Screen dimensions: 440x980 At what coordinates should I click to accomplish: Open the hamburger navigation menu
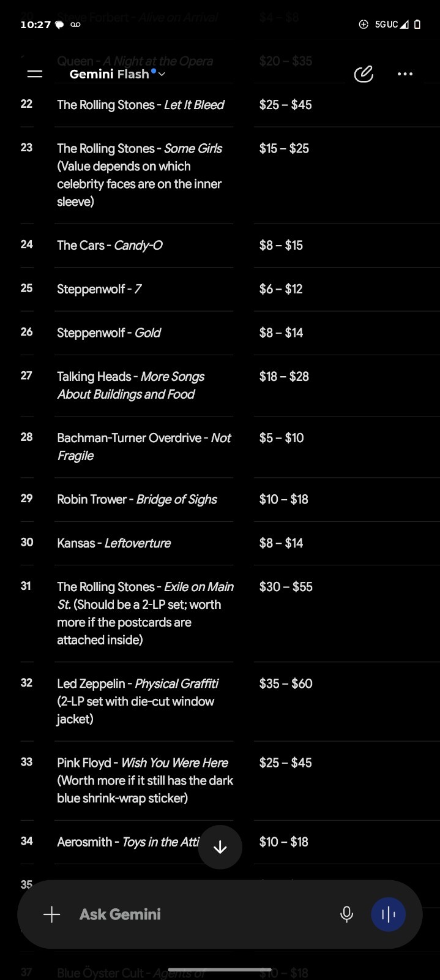point(35,74)
